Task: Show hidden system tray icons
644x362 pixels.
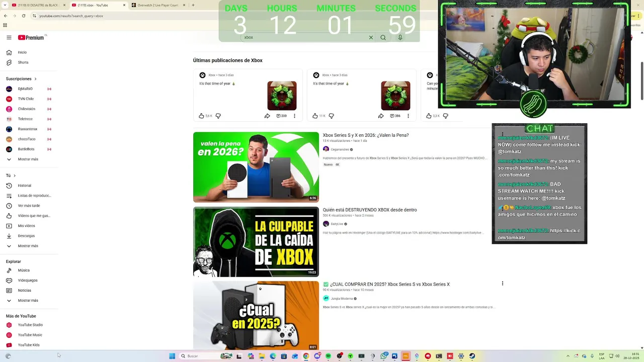Action: pos(568,356)
